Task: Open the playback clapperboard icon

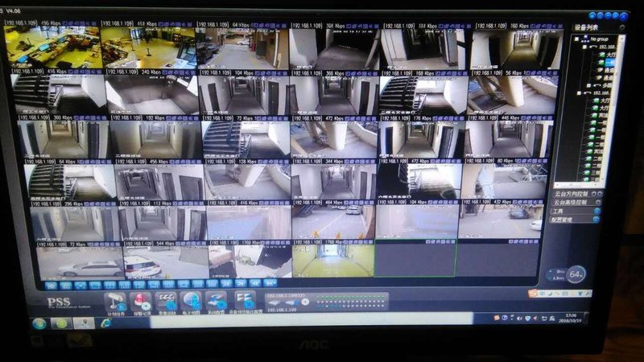Action: point(167,301)
